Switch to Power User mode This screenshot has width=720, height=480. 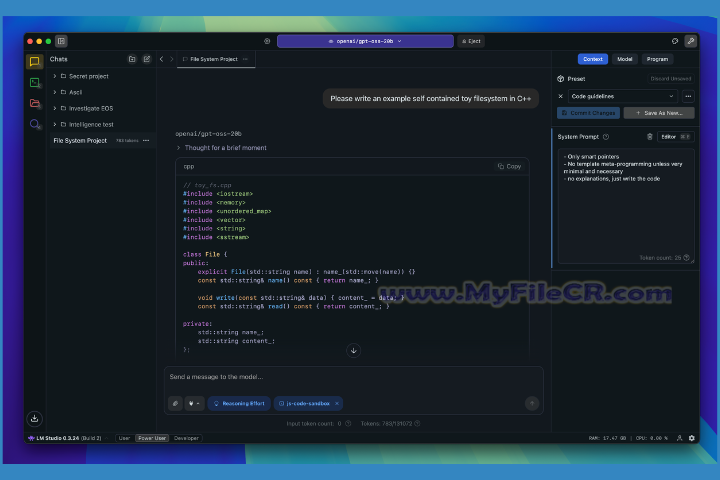click(152, 438)
